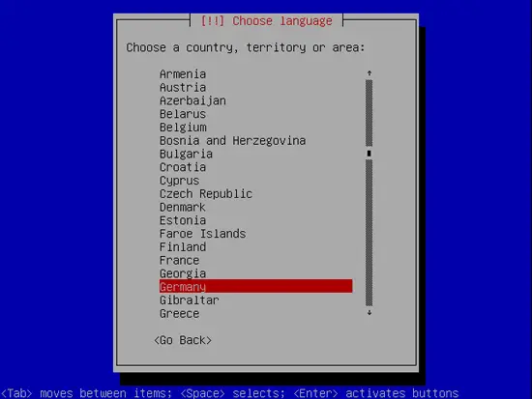Select Austria in the country list

coord(183,88)
